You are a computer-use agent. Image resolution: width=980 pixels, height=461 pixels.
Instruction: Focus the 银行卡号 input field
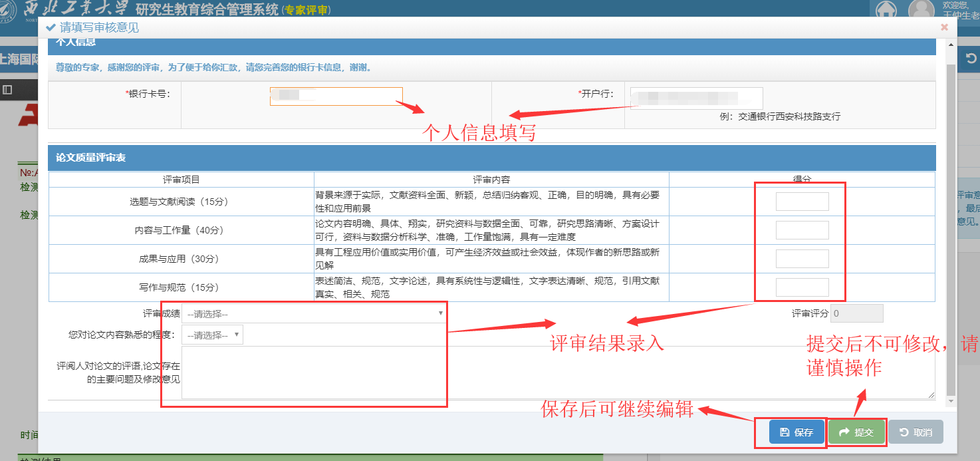[x=336, y=96]
